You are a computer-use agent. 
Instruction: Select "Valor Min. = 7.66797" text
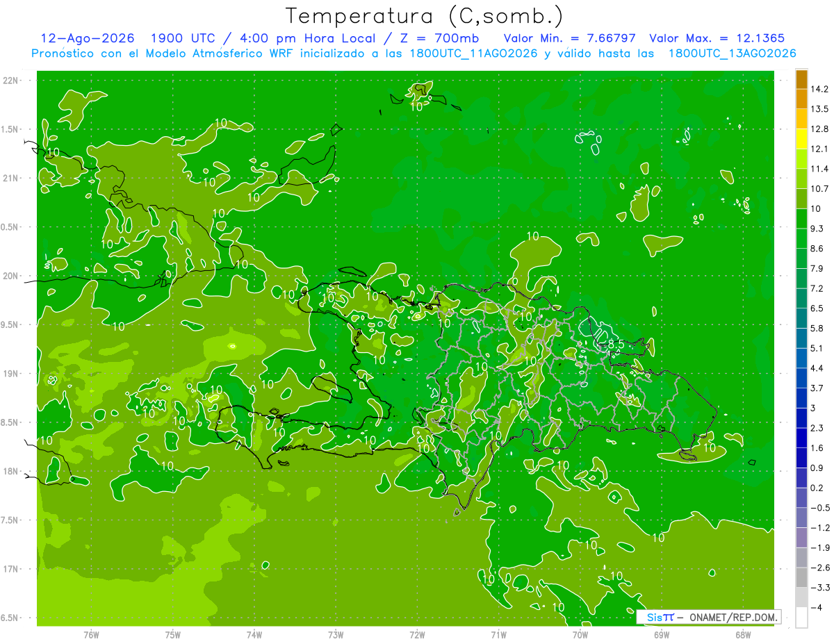click(569, 38)
